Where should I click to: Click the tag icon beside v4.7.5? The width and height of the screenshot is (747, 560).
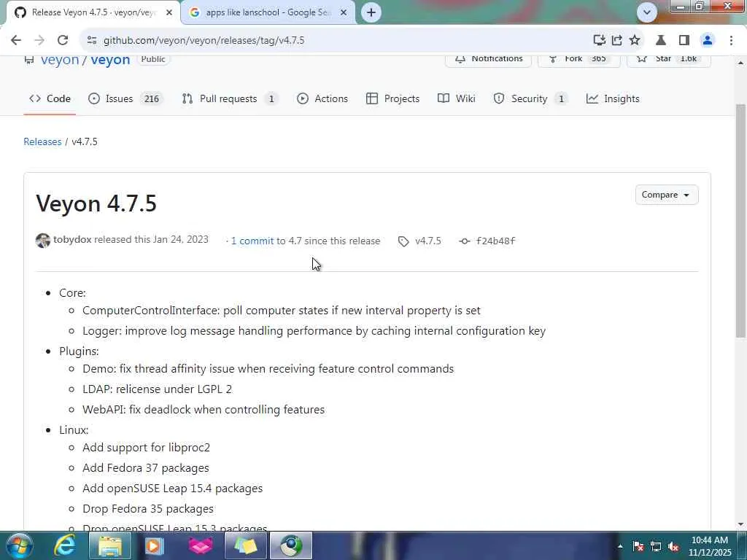click(x=403, y=241)
